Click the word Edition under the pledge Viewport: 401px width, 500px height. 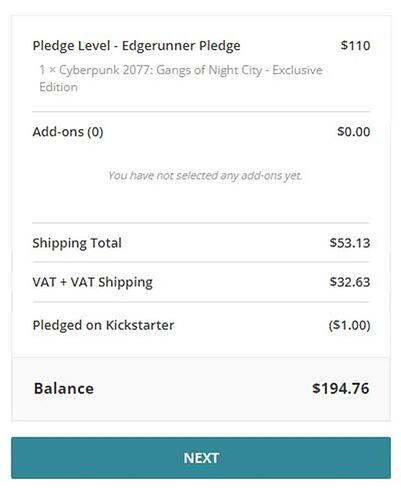pos(58,87)
